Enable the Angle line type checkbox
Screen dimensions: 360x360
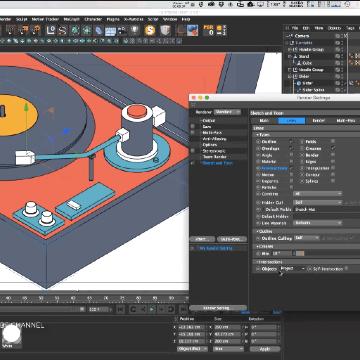coord(291,155)
